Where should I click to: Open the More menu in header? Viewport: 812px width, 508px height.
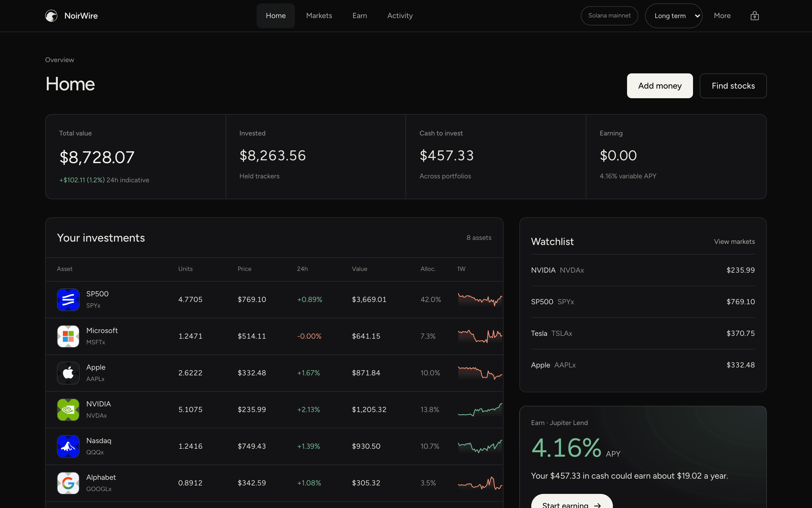[722, 16]
